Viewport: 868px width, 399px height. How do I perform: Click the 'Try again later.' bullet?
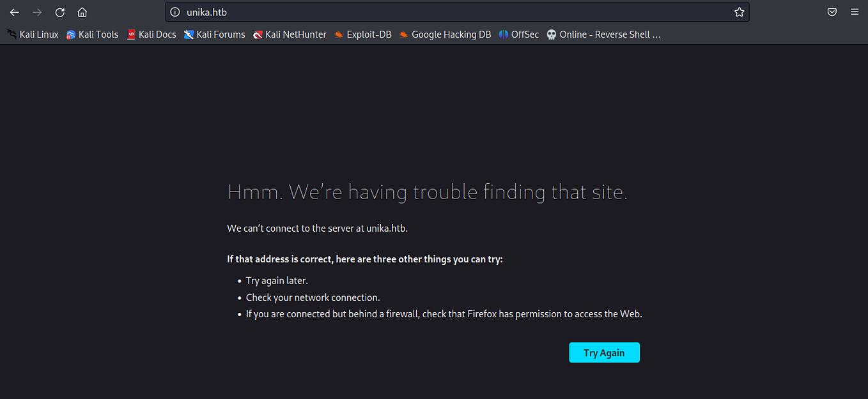[x=277, y=281]
